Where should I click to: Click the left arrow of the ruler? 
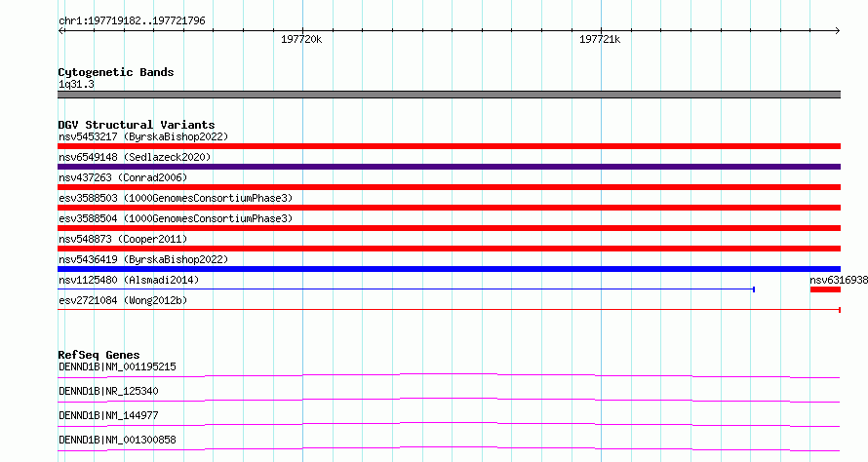point(61,31)
